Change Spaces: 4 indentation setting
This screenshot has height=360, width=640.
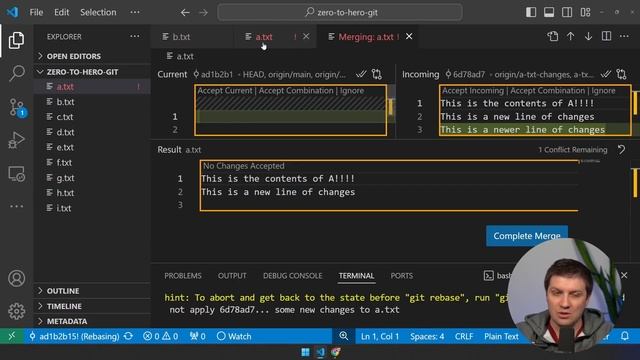427,336
